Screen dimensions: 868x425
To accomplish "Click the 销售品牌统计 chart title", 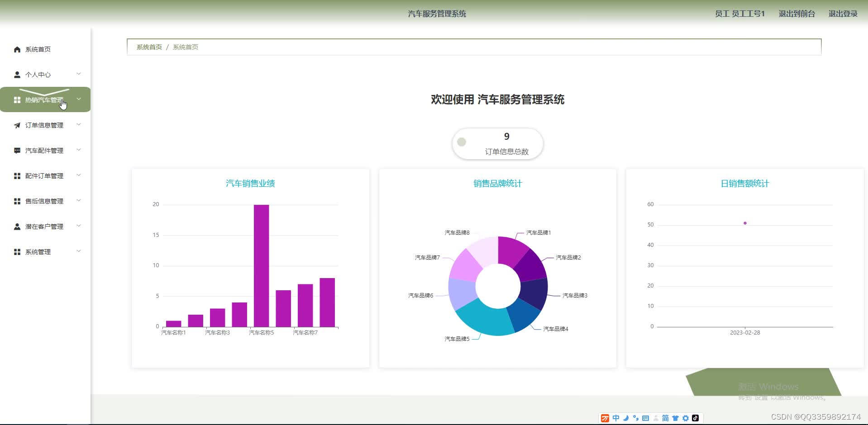I will pos(497,184).
